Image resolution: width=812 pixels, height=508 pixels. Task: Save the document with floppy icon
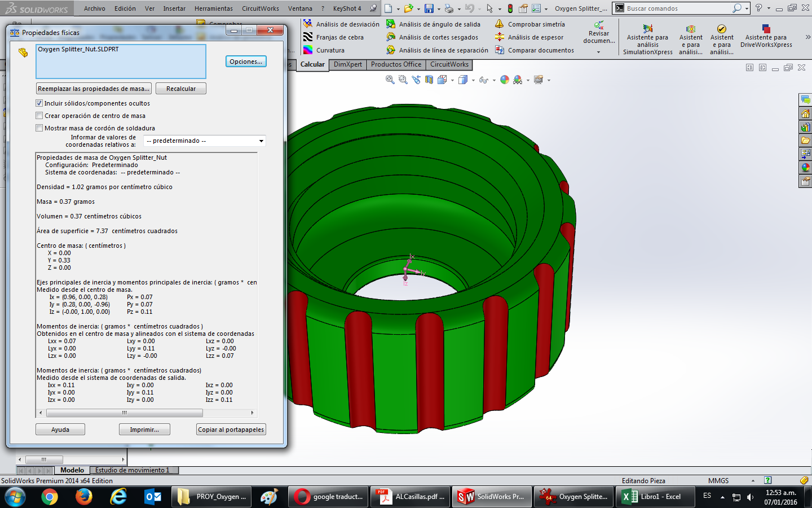coord(429,8)
